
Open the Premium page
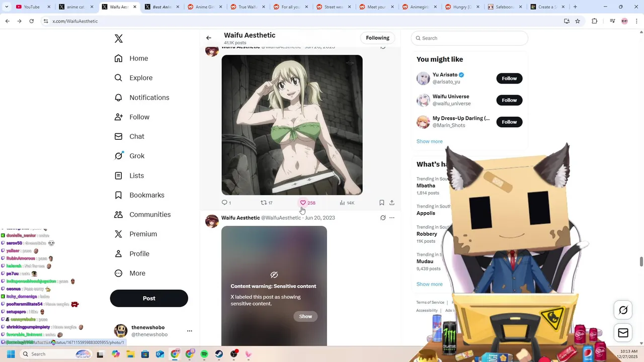(x=136, y=234)
